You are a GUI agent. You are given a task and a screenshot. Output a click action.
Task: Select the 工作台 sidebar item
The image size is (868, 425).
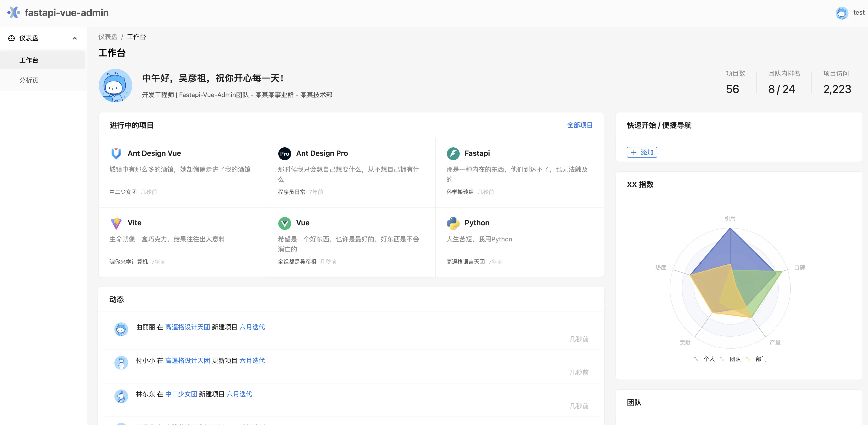29,60
